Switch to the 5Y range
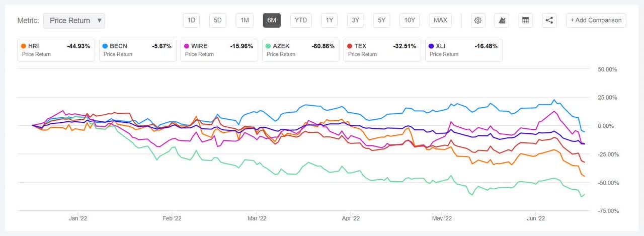 381,21
